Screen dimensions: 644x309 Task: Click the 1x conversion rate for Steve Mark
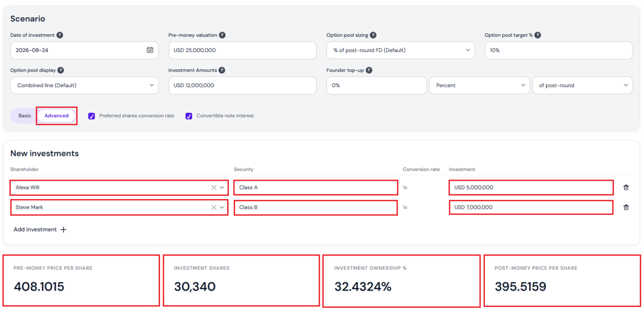405,207
